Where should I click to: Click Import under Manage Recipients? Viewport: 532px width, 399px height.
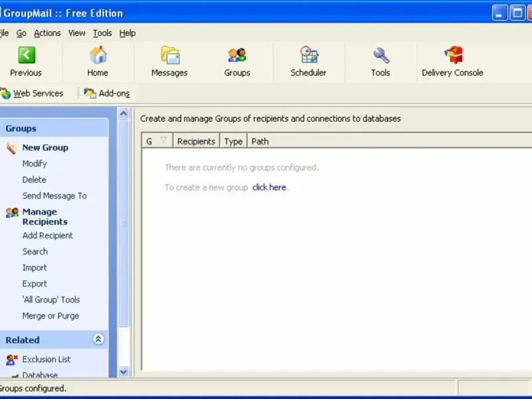[35, 268]
